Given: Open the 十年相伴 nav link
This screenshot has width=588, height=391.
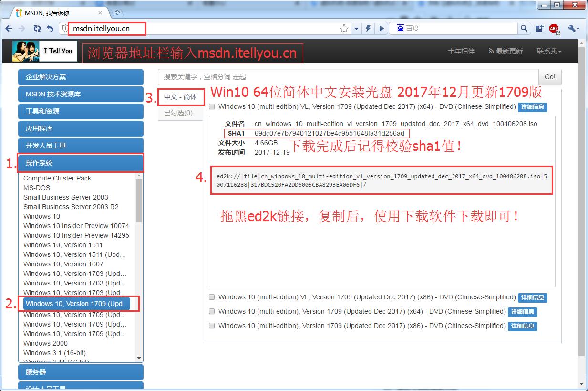Looking at the screenshot, I should (x=461, y=51).
